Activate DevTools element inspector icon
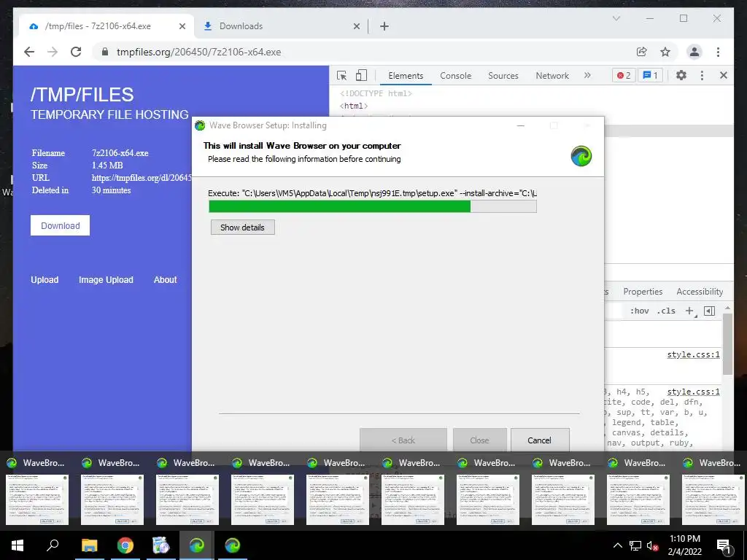The image size is (747, 560). point(341,75)
